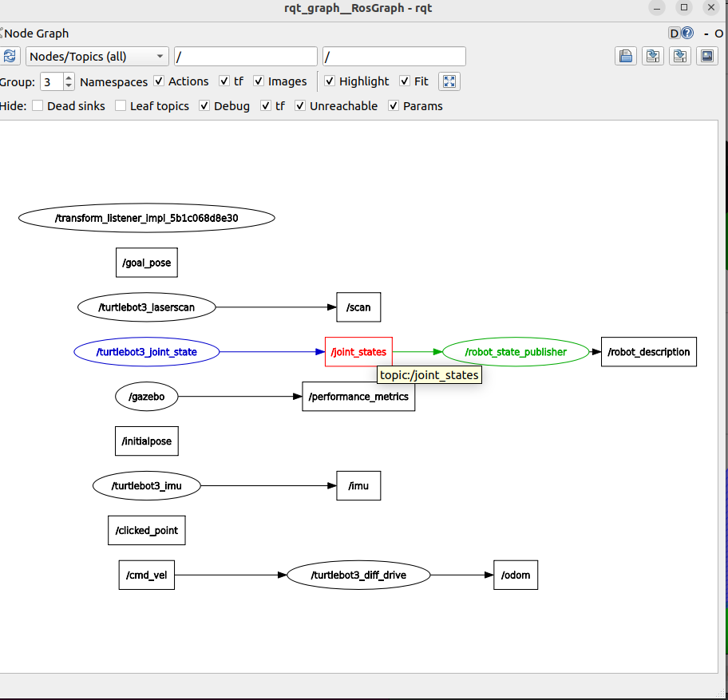Click the second topic filter field
728x700 pixels.
(x=394, y=57)
